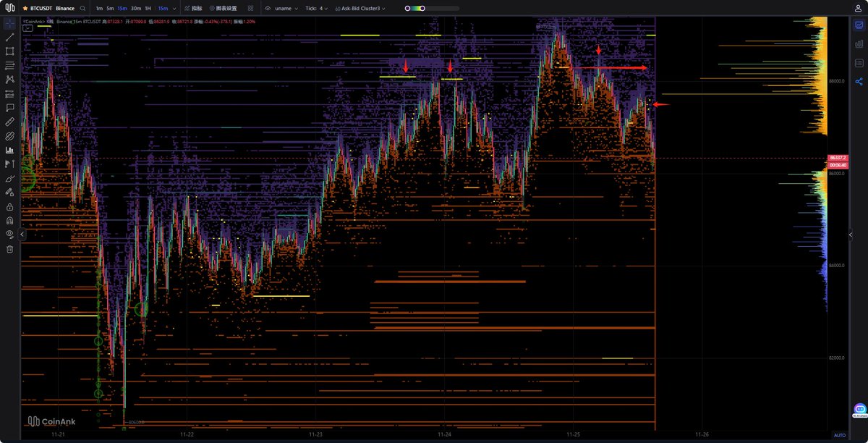
Task: Open 图表设置 chart settings
Action: pyautogui.click(x=223, y=8)
